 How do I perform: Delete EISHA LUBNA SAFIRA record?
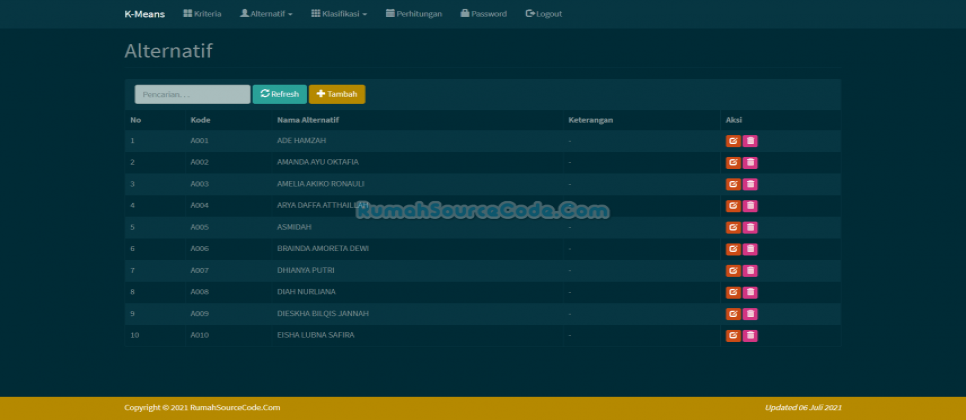[x=750, y=336]
